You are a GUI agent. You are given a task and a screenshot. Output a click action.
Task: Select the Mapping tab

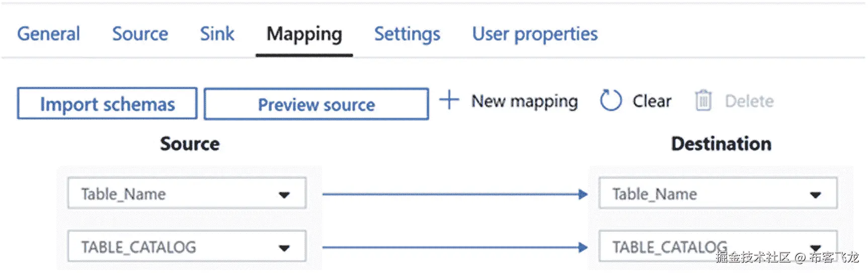(304, 34)
